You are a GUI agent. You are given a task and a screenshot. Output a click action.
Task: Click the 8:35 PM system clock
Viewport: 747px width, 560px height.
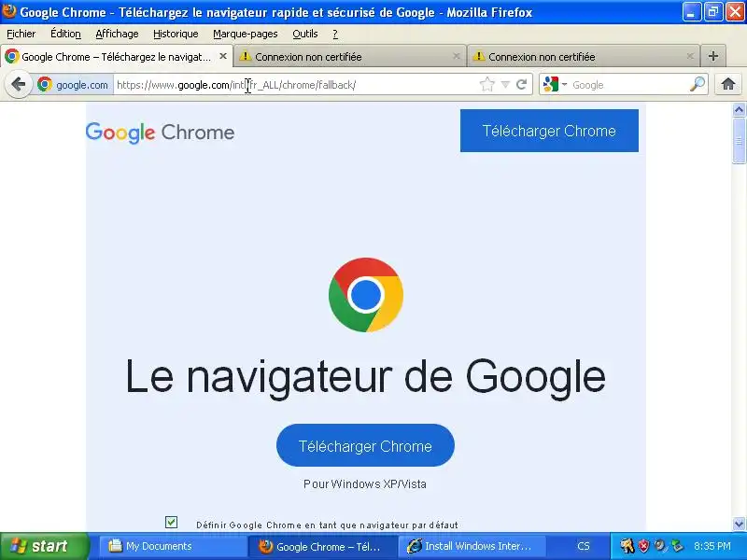(712, 546)
